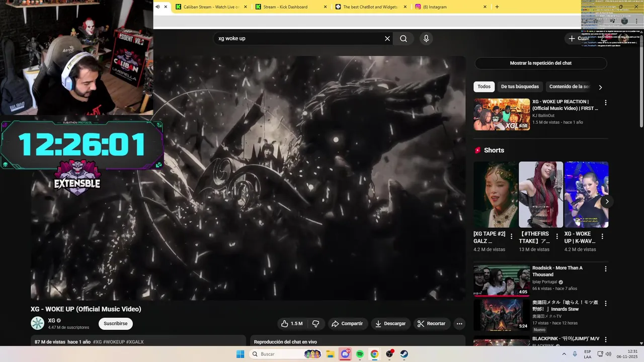Dislike the video with thumbs down
Image resolution: width=644 pixels, height=362 pixels.
pos(316,324)
